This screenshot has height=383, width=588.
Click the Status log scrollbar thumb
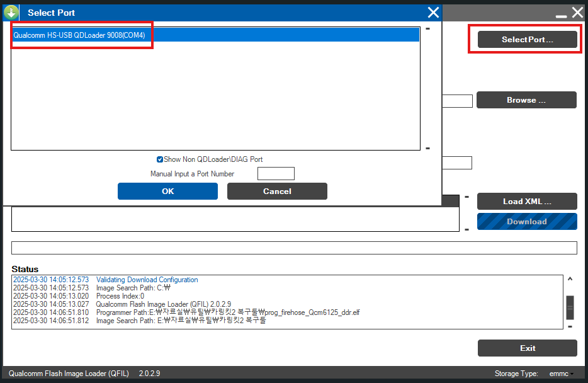coord(570,307)
